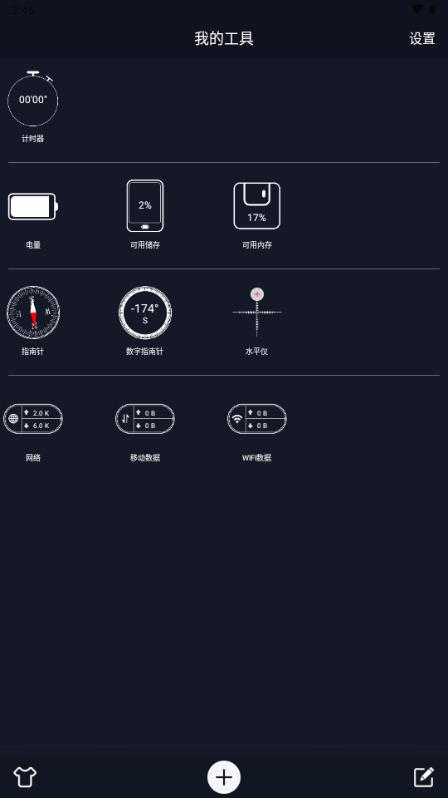Viewport: 448px width, 798px height.
Task: Tap the plus button to add tool
Action: point(224,777)
